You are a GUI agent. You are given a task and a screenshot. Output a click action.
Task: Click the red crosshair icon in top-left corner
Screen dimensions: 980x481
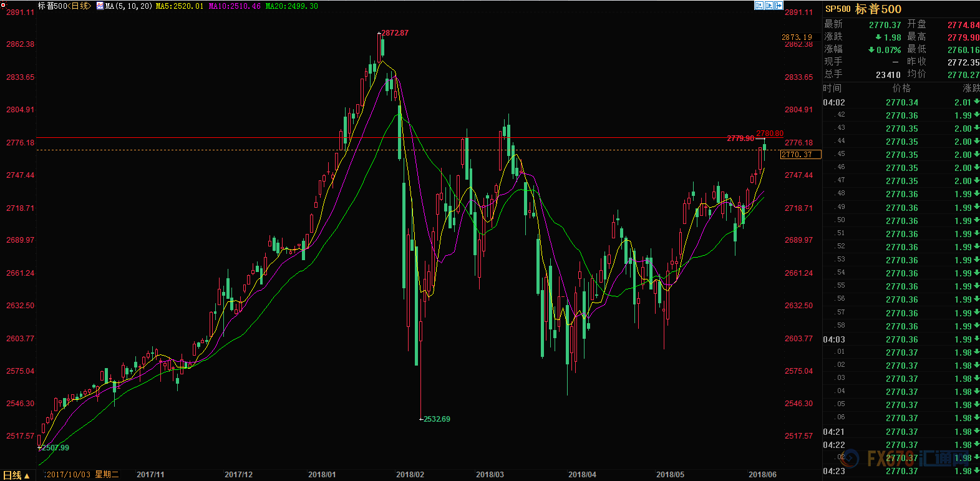tap(3, 4)
